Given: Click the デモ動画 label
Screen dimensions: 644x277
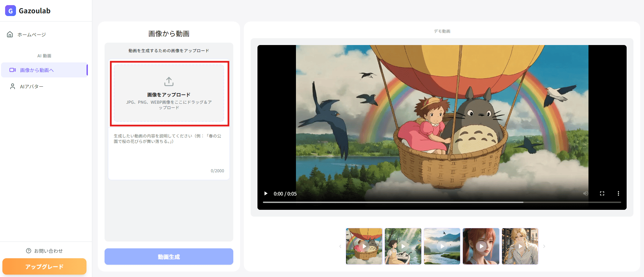Looking at the screenshot, I should pyautogui.click(x=442, y=31).
